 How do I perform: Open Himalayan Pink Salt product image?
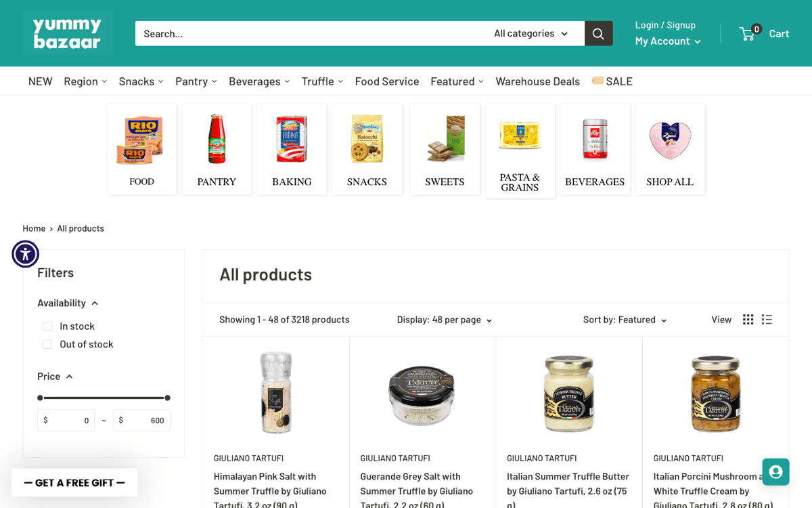(x=276, y=393)
